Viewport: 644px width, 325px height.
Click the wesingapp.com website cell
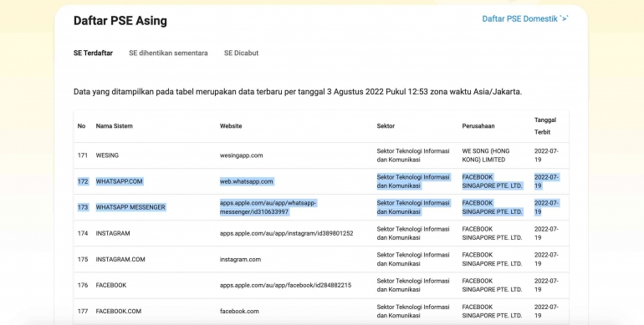click(x=241, y=155)
